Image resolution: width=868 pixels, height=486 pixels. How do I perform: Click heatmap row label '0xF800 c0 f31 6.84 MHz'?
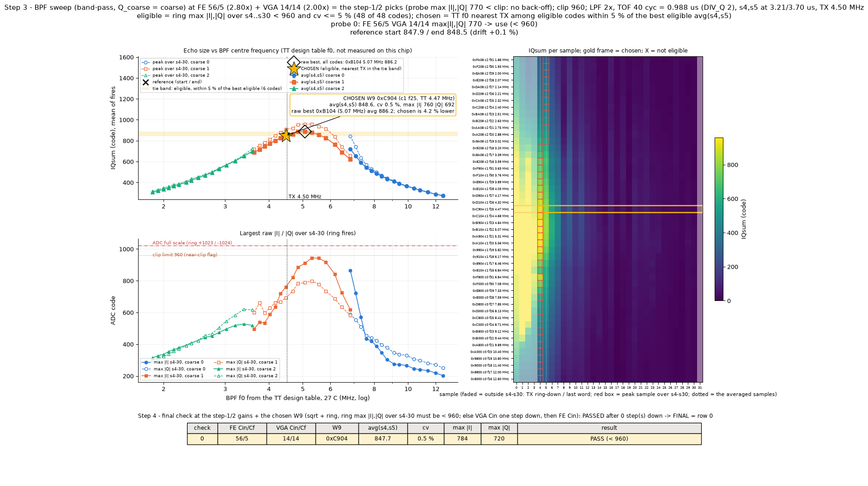[x=490, y=277]
